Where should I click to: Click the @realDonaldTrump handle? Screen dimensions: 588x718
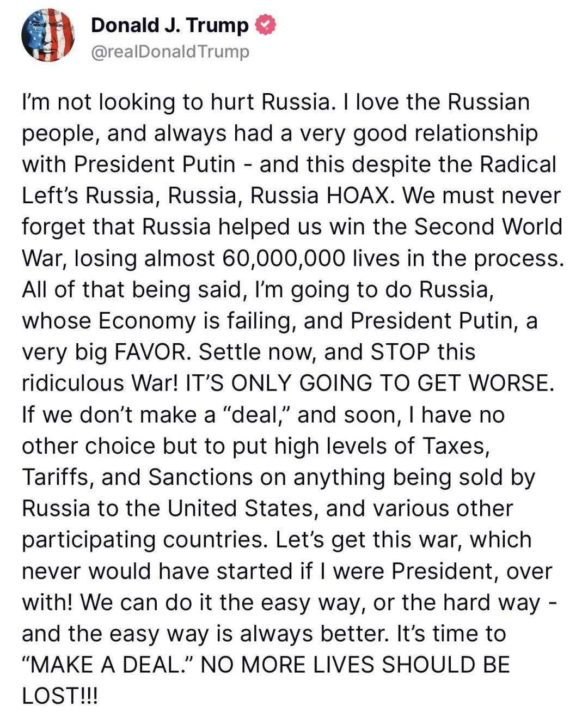click(170, 52)
